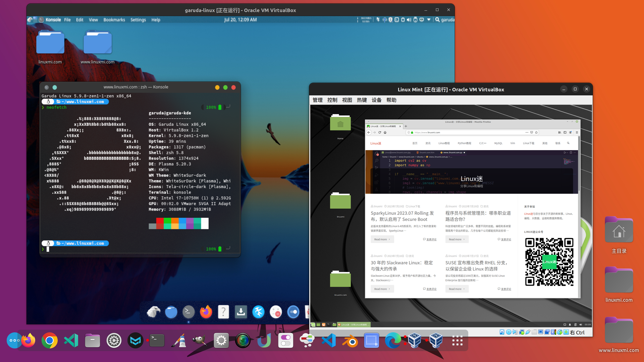Open the Firefox hamburger menu in Mint
Viewport: 644px width, 362px height.
[577, 132]
